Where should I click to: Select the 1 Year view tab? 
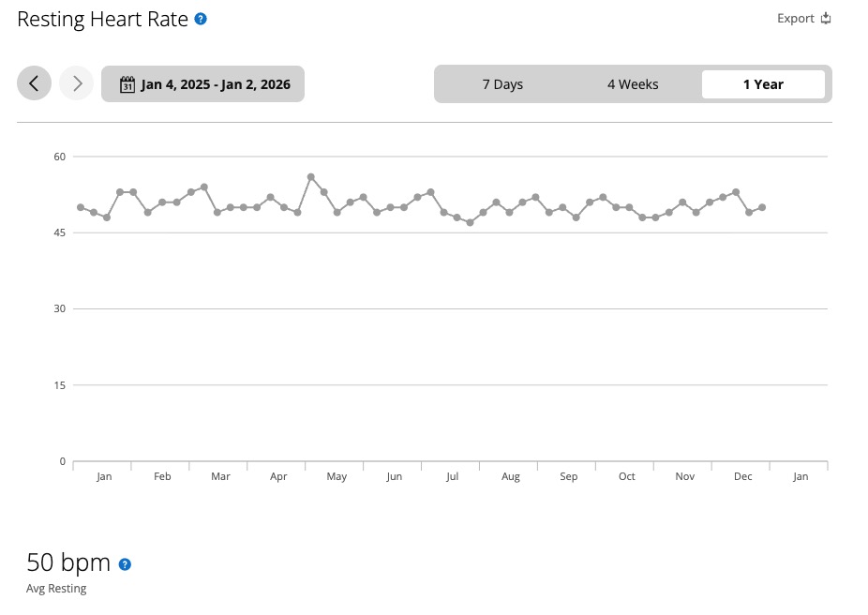coord(763,84)
